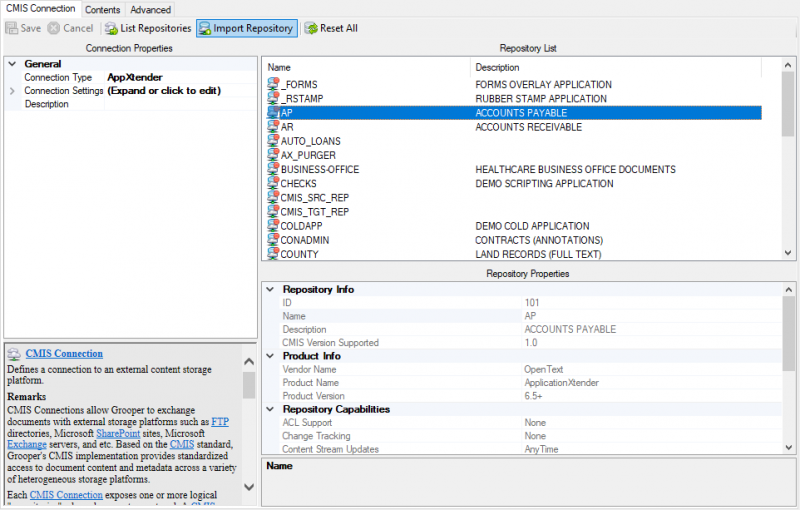Switch to the Advanced tab
The image size is (800, 510).
150,9
